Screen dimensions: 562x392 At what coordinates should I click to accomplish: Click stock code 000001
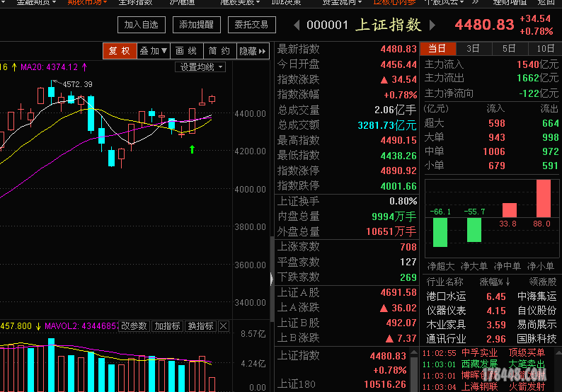point(327,25)
